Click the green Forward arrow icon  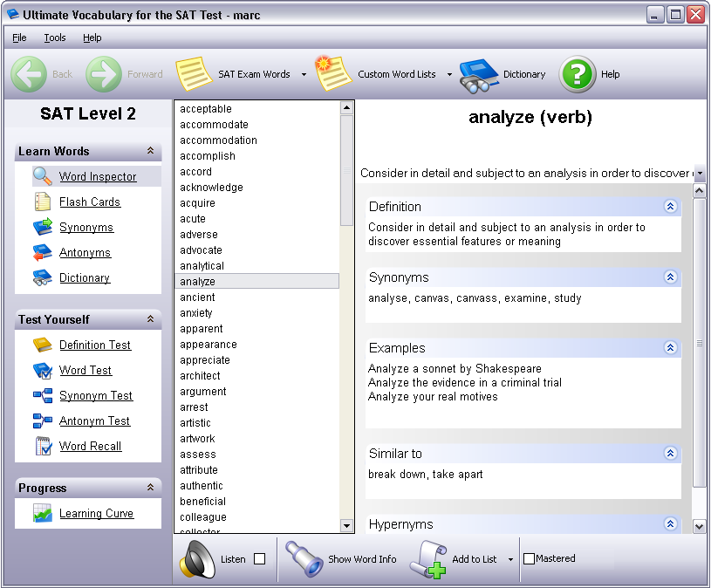[104, 74]
